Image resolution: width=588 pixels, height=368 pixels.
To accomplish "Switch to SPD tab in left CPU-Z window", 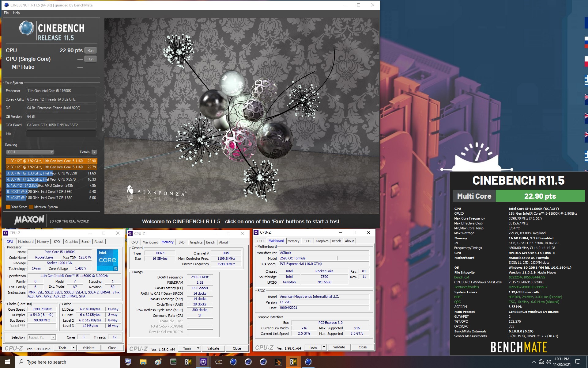I will coord(57,242).
